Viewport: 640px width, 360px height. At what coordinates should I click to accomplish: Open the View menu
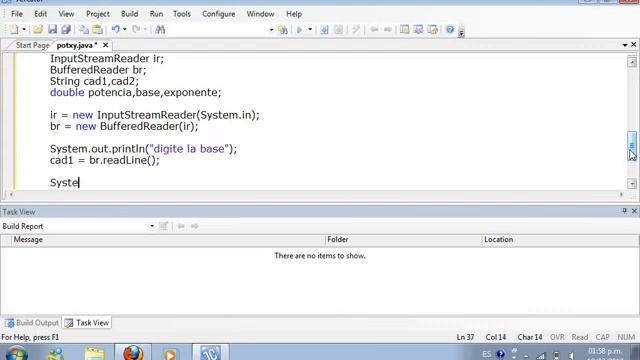66,14
